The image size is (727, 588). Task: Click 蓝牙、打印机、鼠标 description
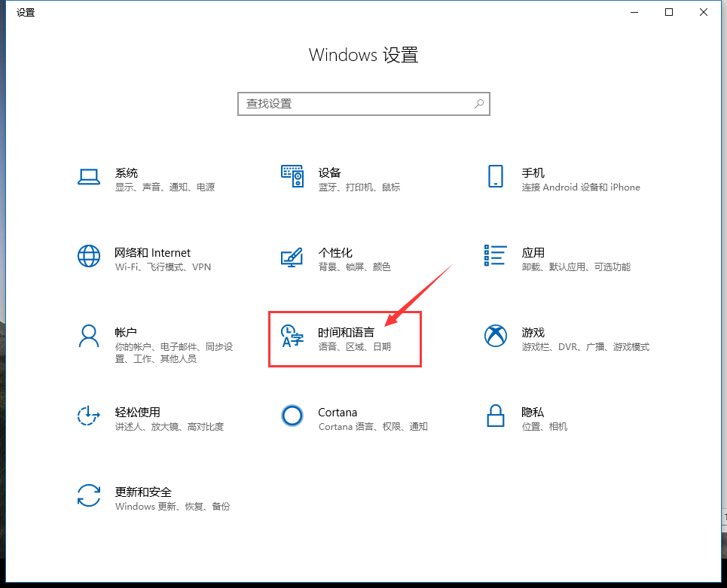pyautogui.click(x=359, y=187)
